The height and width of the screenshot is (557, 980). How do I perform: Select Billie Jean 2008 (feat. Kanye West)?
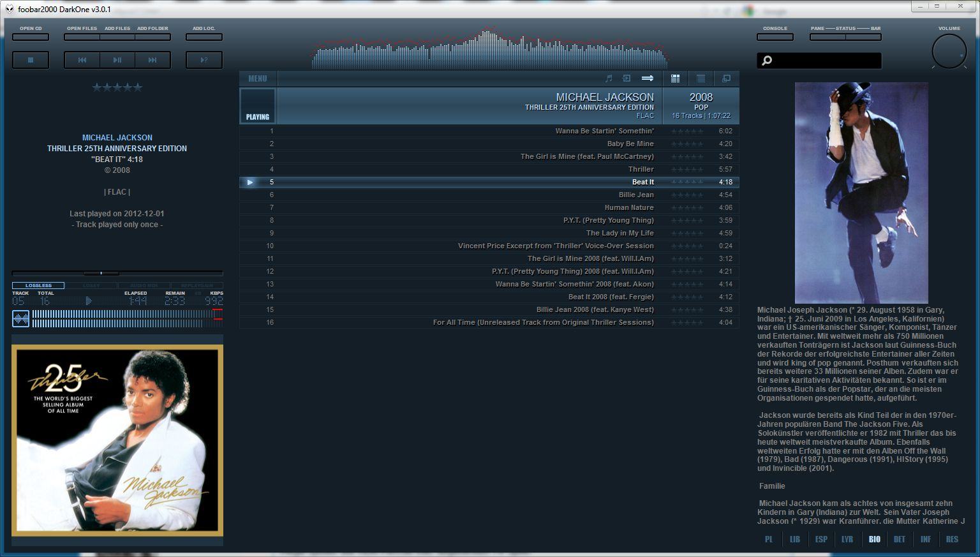[489, 309]
